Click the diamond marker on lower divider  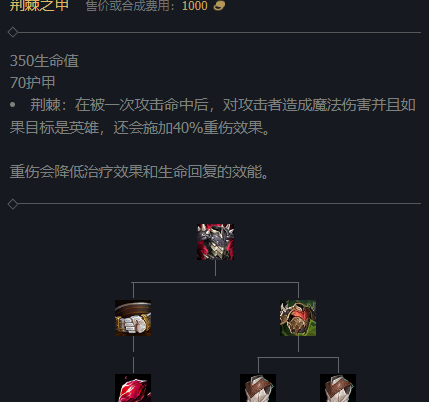coord(13,204)
